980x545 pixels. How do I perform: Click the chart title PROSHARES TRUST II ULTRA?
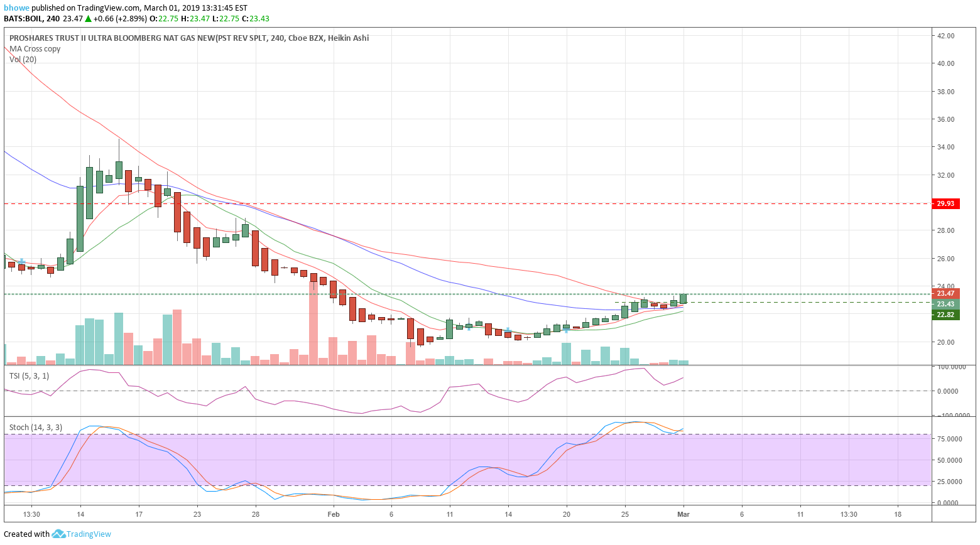point(189,38)
